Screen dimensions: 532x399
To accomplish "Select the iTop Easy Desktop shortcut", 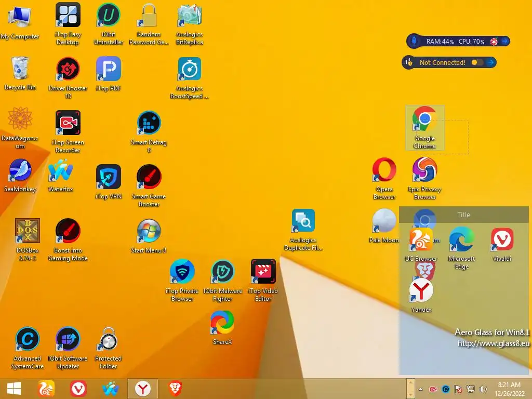I will click(x=68, y=24).
